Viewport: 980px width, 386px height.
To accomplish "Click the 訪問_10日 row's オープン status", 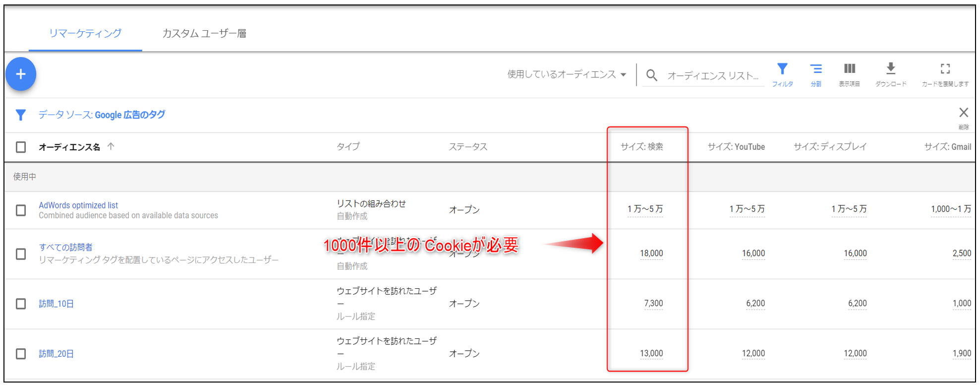I will pos(464,304).
